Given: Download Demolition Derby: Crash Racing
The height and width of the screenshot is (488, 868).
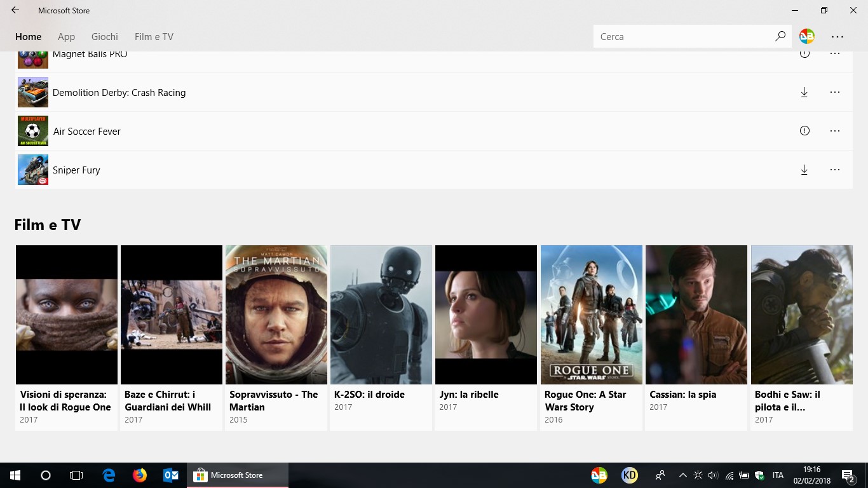Looking at the screenshot, I should pyautogui.click(x=804, y=92).
